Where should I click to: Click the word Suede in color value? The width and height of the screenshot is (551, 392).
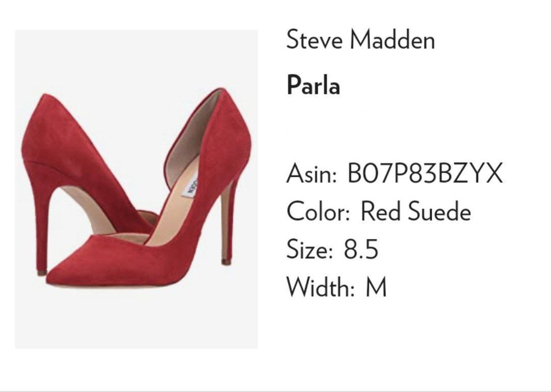coord(439,212)
